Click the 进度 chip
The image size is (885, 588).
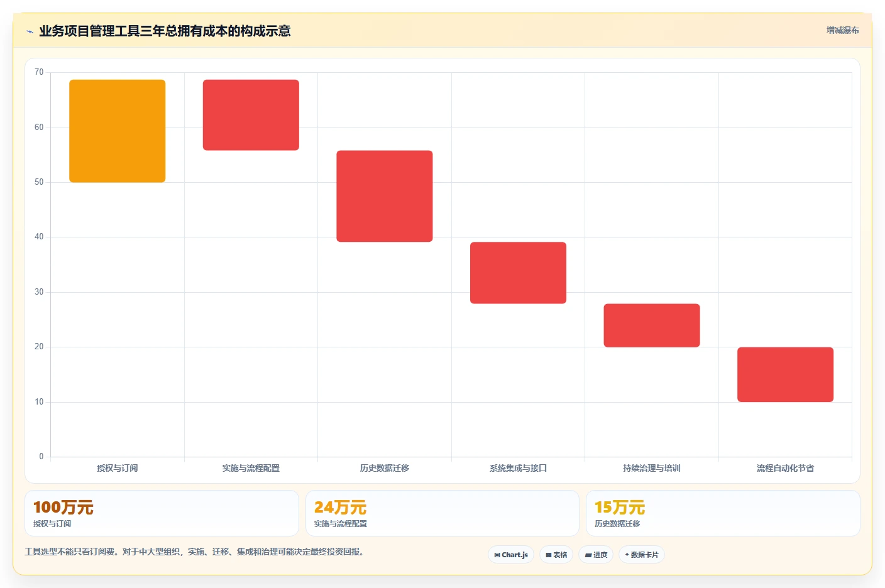[596, 555]
